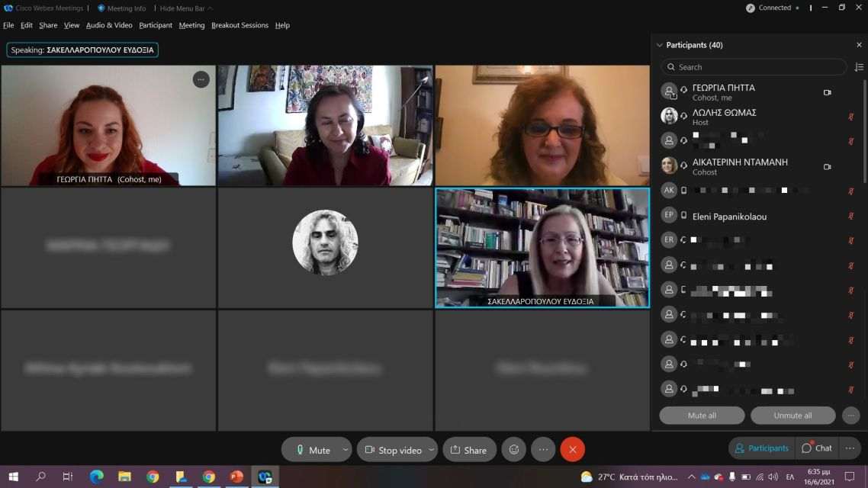868x488 pixels.
Task: End the meeting with red X button
Action: coord(572,450)
